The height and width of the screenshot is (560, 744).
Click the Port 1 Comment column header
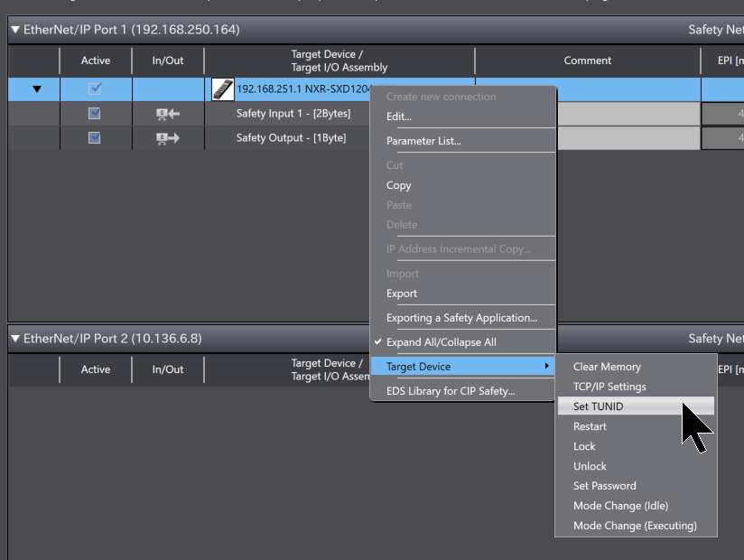(588, 61)
